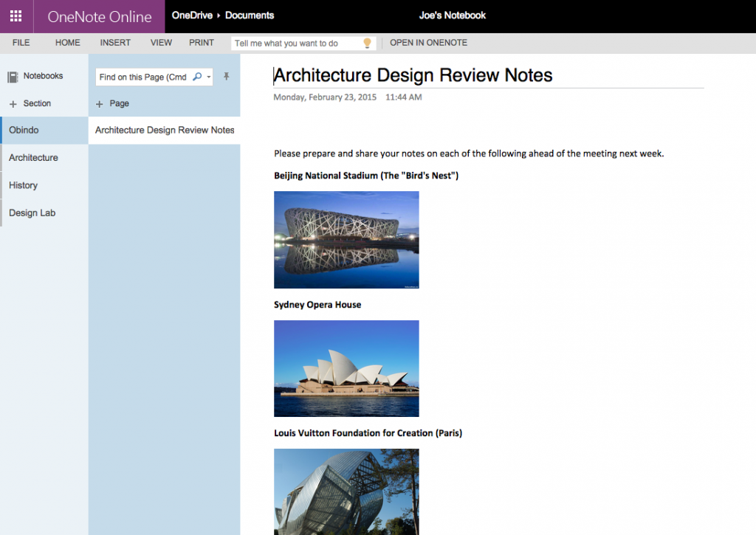Open the FILE menu
The image size is (756, 535).
coord(21,43)
